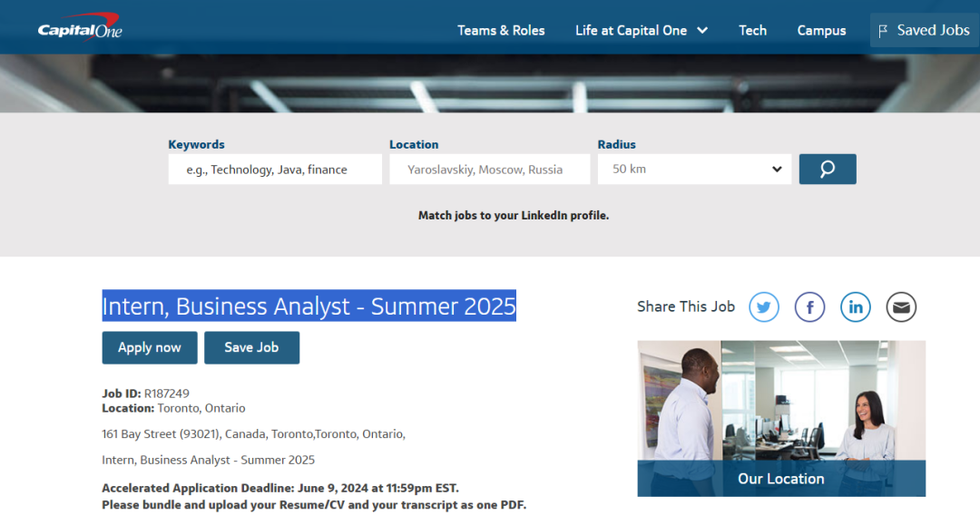The width and height of the screenshot is (980, 515).
Task: Go to Tech menu item
Action: (x=752, y=30)
